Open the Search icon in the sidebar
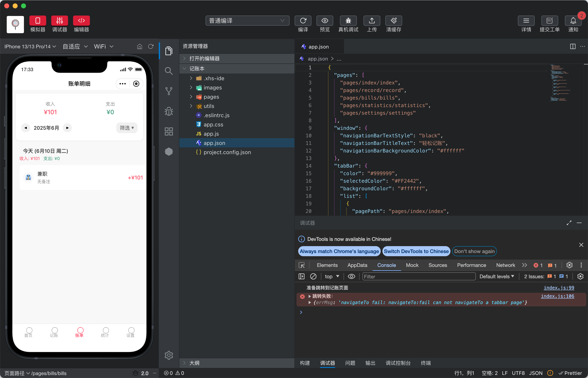The height and width of the screenshot is (378, 588). click(x=169, y=71)
